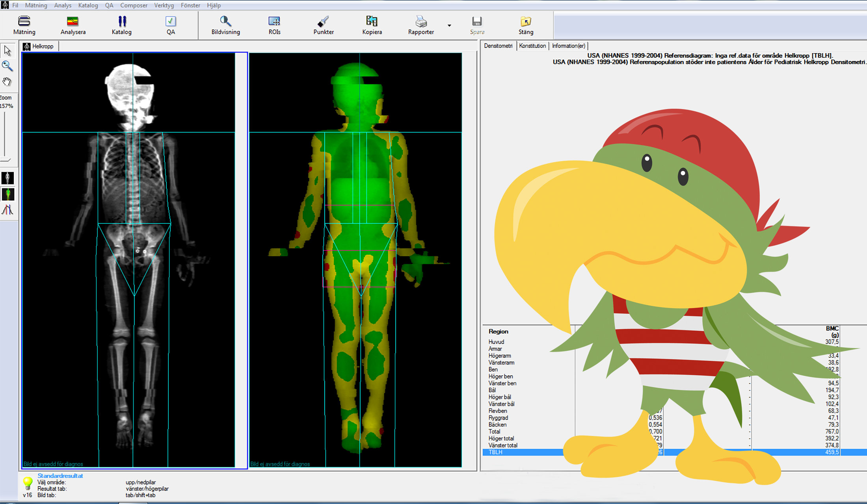The width and height of the screenshot is (867, 504).
Task: Select the TBLH row in table
Action: pyautogui.click(x=512, y=452)
